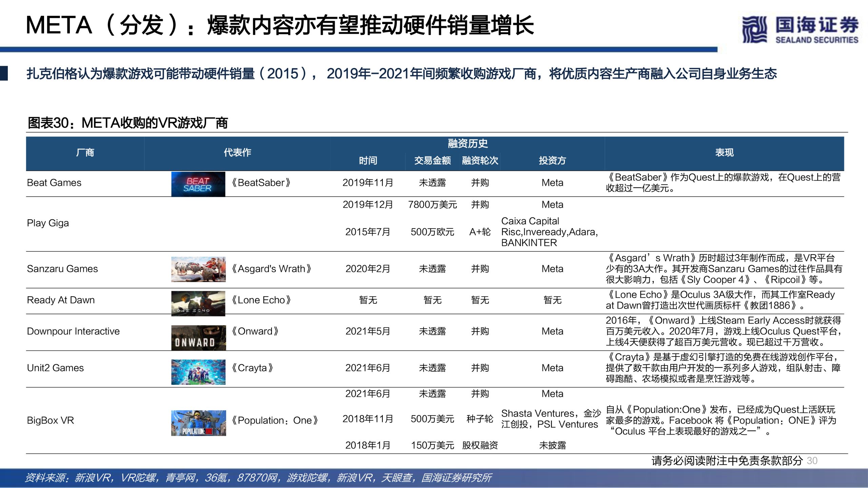
Task: Click the 《Lone Echo》 title text
Action: tap(261, 300)
